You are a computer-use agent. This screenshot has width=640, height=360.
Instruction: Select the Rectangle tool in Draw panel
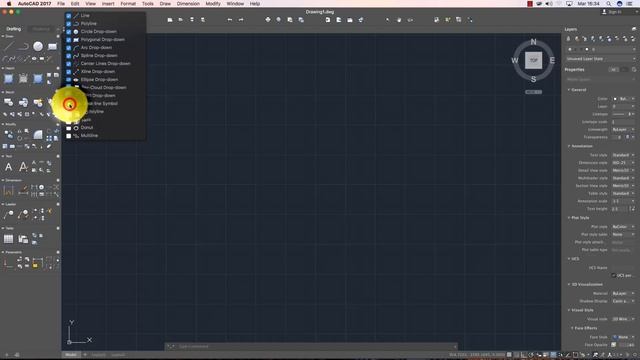(53, 46)
